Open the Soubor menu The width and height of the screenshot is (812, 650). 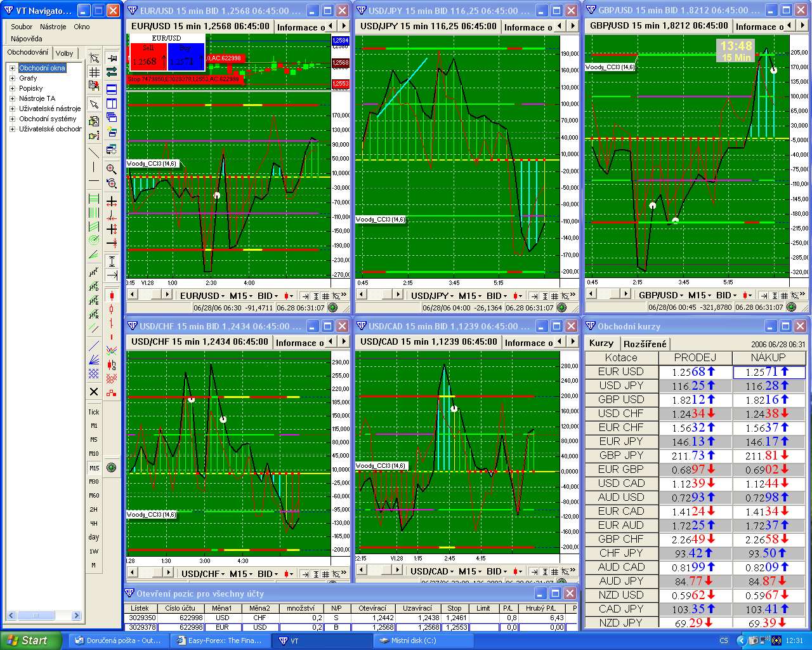click(x=22, y=27)
